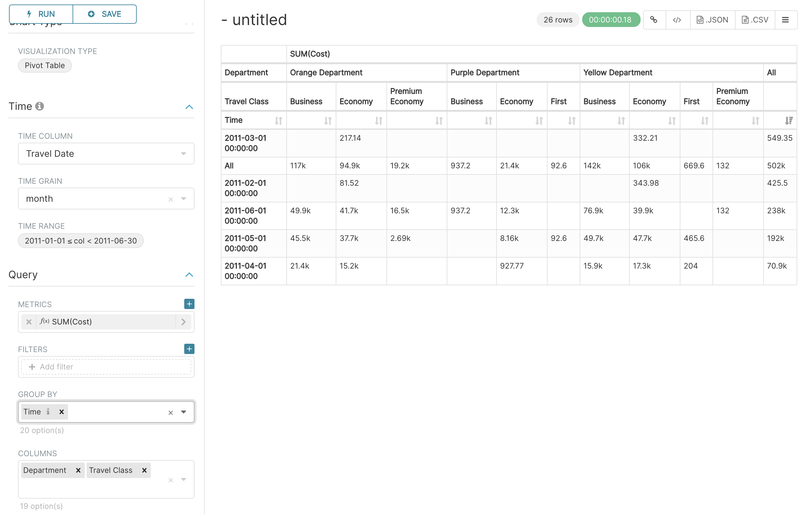Image resolution: width=812 pixels, height=514 pixels.
Task: Click the SAVE button
Action: pos(105,14)
